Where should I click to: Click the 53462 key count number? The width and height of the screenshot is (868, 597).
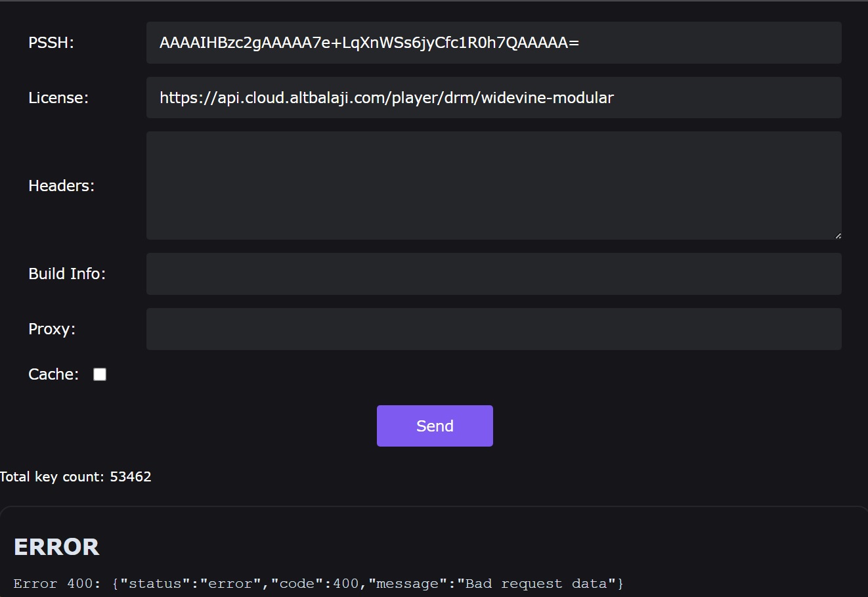(131, 477)
